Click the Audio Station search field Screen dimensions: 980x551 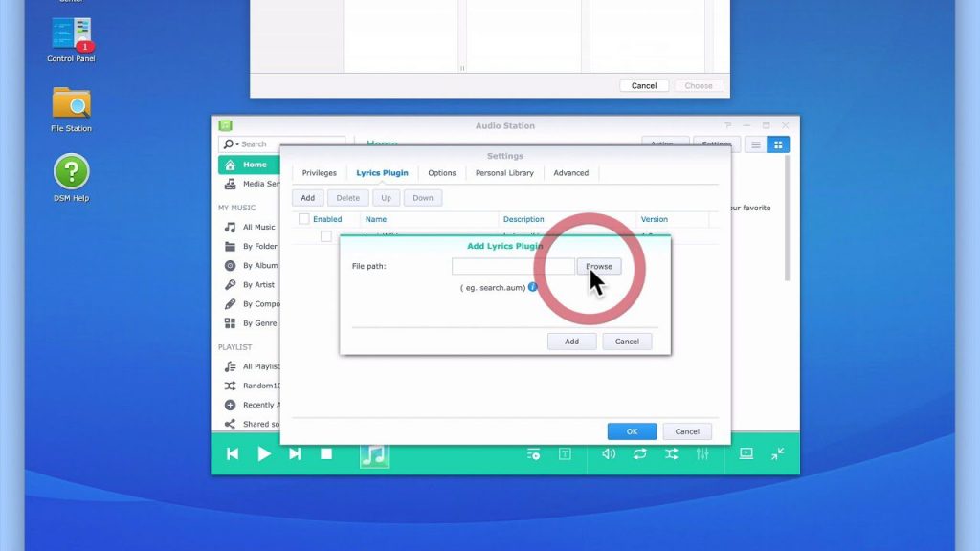282,144
